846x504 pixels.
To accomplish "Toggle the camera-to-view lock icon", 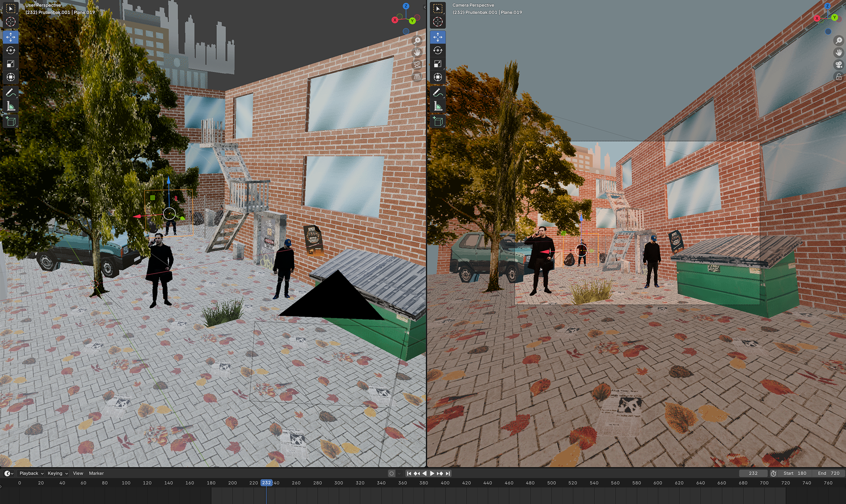I will [839, 77].
